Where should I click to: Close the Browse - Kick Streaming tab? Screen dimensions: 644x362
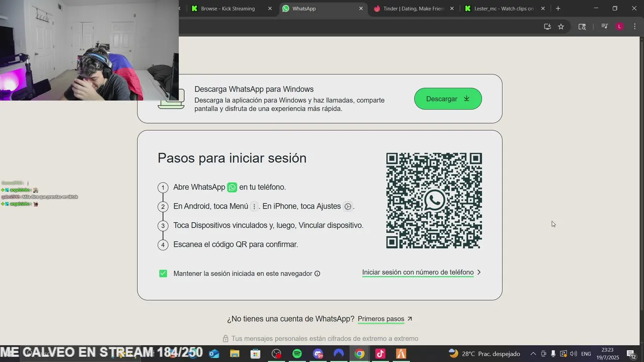(270, 9)
